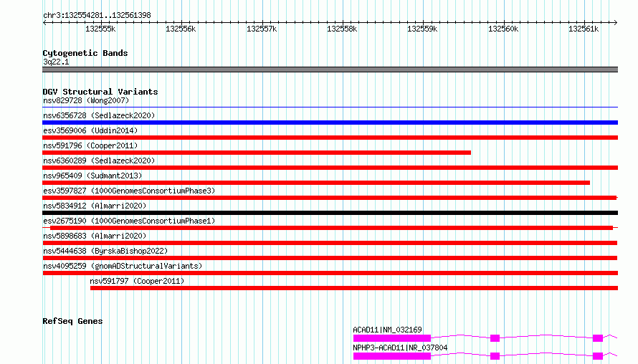Open variant nsv5444638 (ByrskaBishop2022) label

[x=105, y=251]
